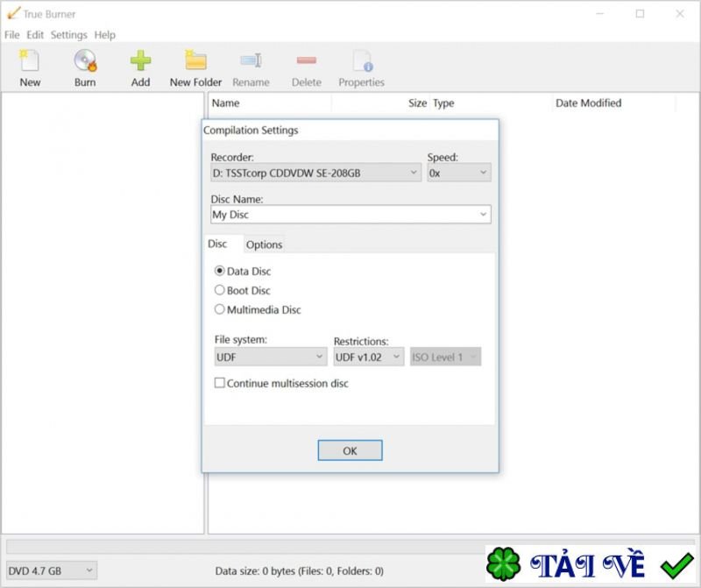
Task: Expand the Restrictions UDF v1.02 dropdown
Action: click(x=369, y=357)
